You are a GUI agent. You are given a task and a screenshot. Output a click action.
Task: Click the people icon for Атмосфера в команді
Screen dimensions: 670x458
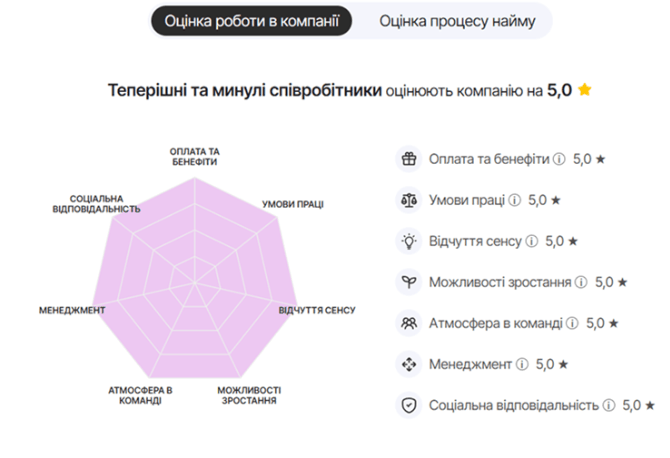click(x=409, y=323)
